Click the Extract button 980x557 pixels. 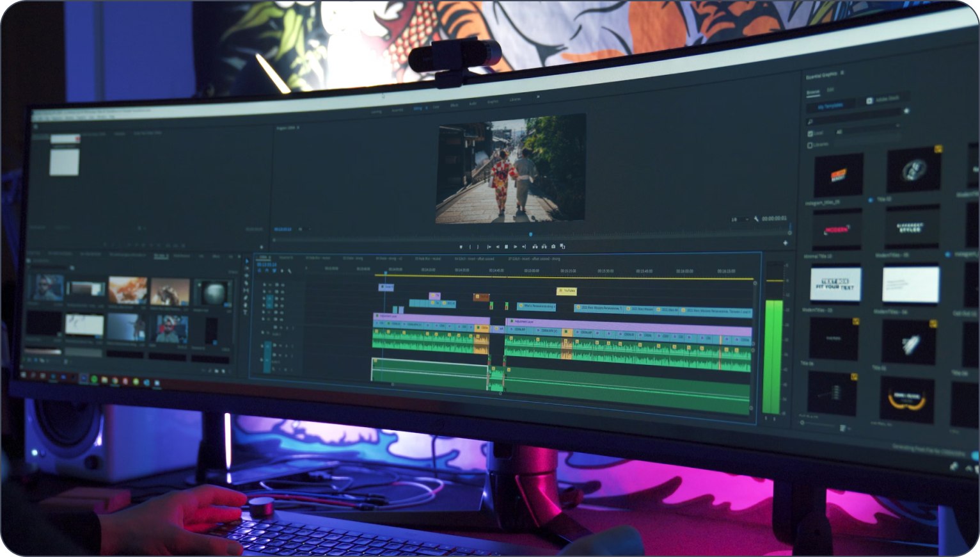pyautogui.click(x=544, y=246)
